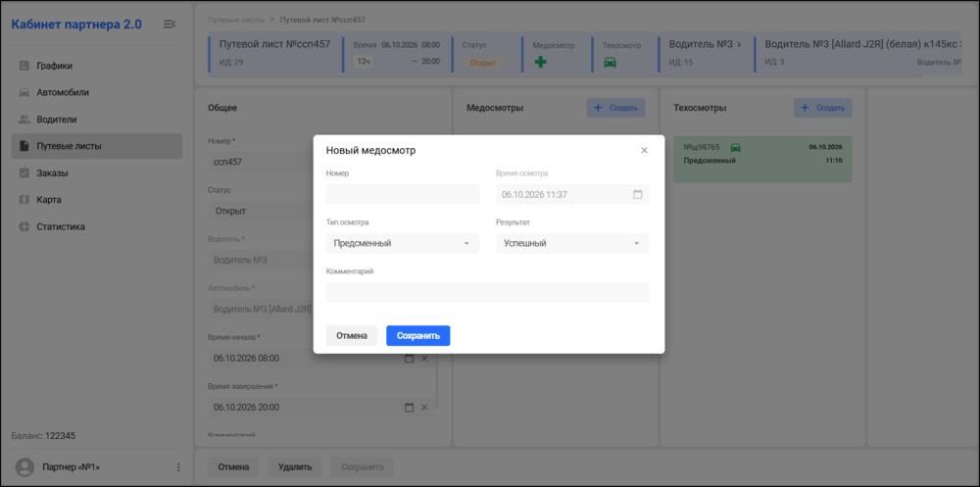Click the Время осмотра date field
Screen dimensions: 980x487
[x=572, y=194]
